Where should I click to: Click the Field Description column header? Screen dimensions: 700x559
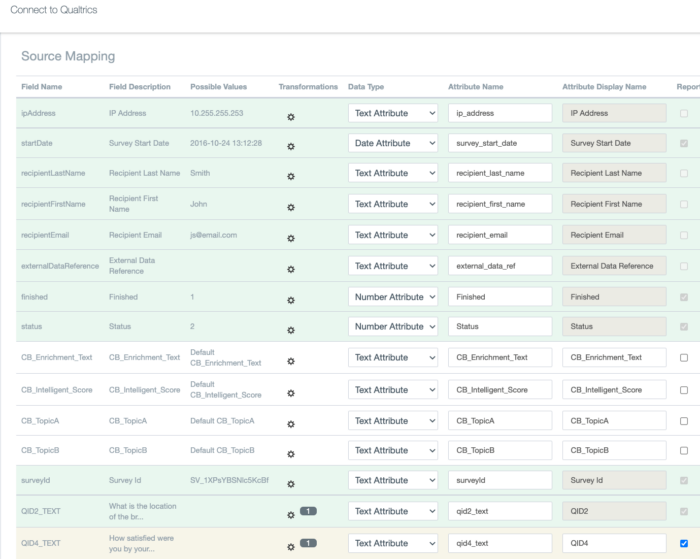140,87
